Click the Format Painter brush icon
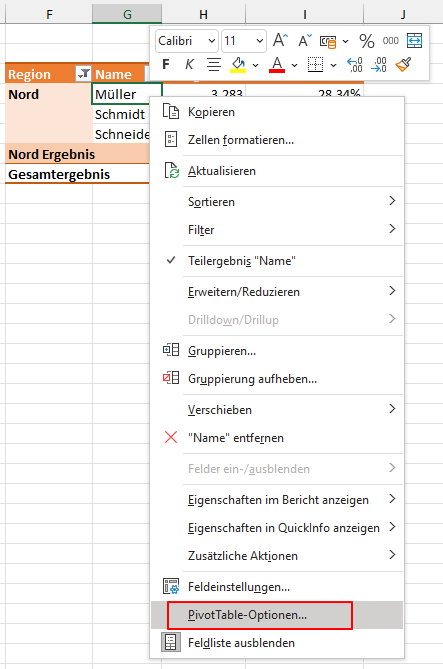Screen dimensions: 443x669 click(403, 65)
